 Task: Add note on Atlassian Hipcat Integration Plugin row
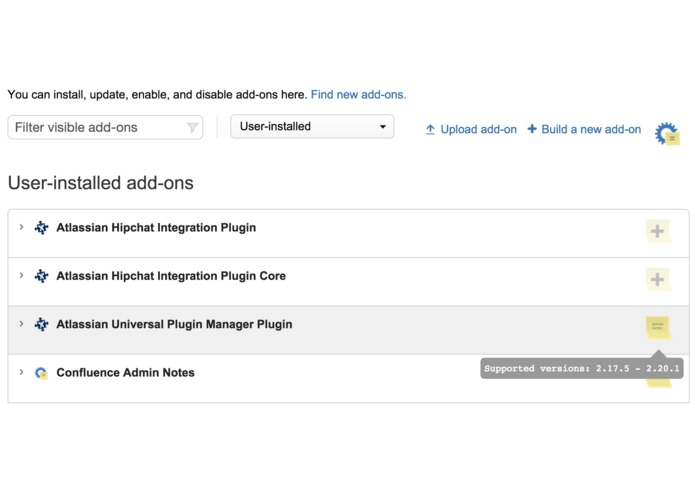tap(658, 231)
